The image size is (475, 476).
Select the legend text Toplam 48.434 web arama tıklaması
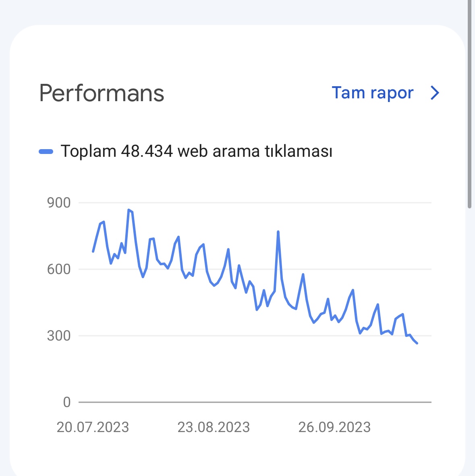pyautogui.click(x=196, y=151)
